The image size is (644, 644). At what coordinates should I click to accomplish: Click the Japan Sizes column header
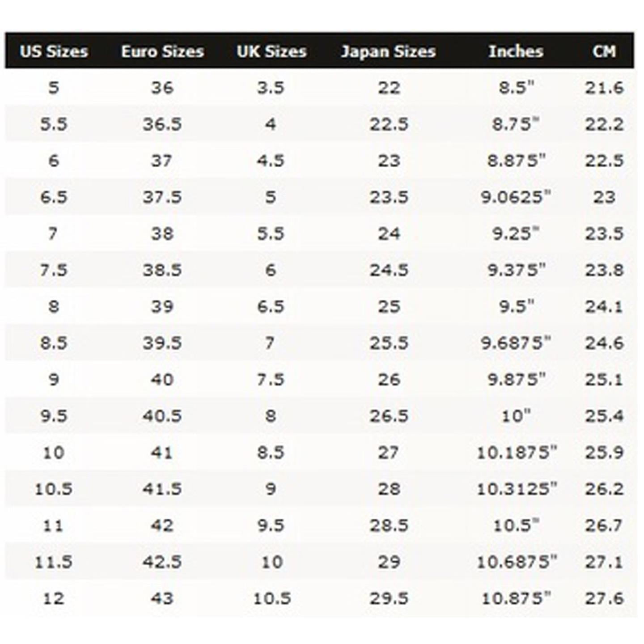point(388,52)
